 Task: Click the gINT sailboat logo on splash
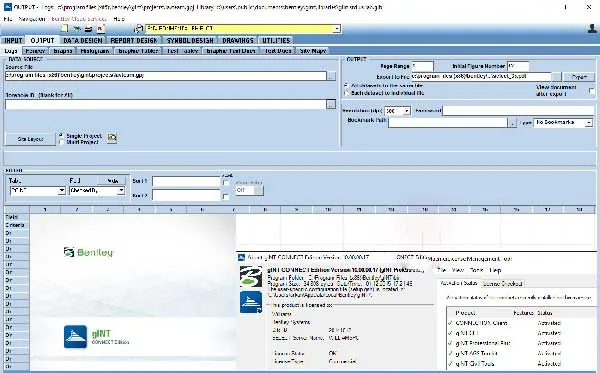coord(75,337)
